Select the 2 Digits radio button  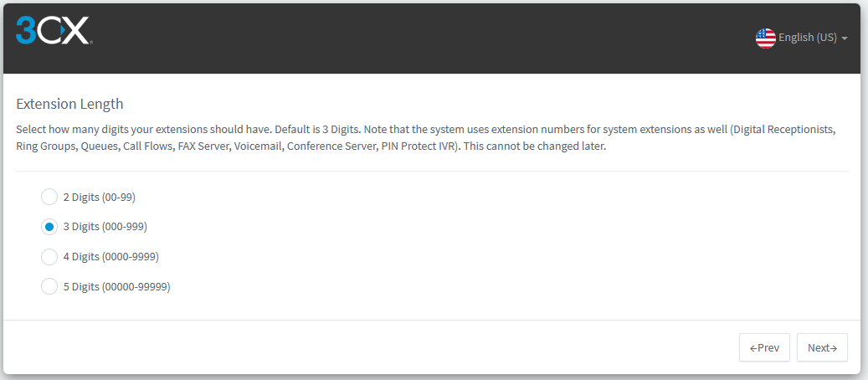click(49, 197)
